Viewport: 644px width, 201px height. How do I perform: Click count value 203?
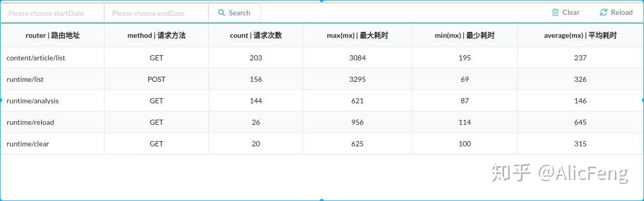256,58
